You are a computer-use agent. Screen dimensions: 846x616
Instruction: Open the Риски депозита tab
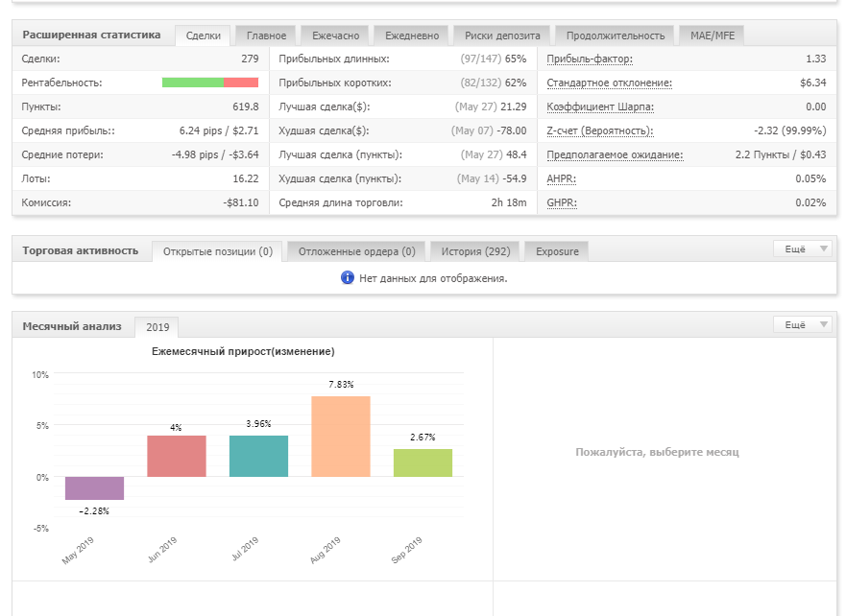point(502,36)
